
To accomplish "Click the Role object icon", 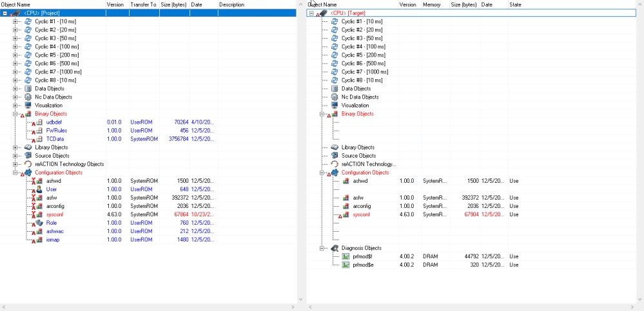I will pyautogui.click(x=39, y=223).
